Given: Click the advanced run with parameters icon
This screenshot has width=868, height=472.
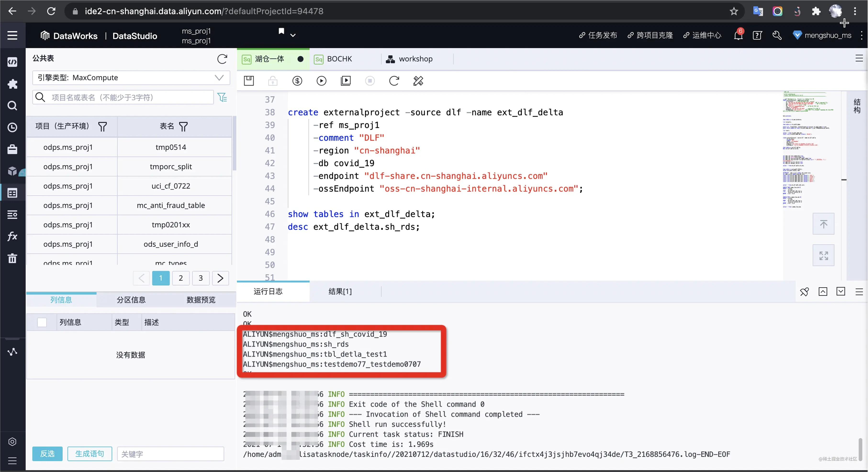Looking at the screenshot, I should pyautogui.click(x=346, y=81).
